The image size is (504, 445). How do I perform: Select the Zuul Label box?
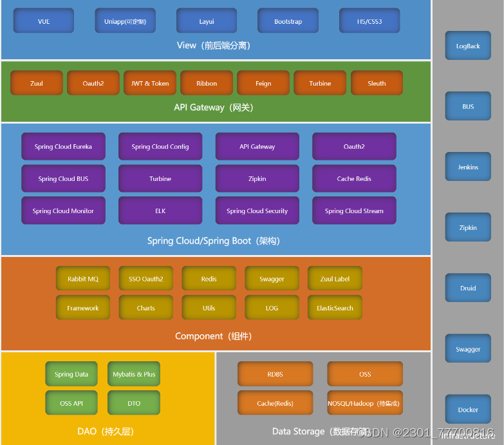(x=335, y=278)
